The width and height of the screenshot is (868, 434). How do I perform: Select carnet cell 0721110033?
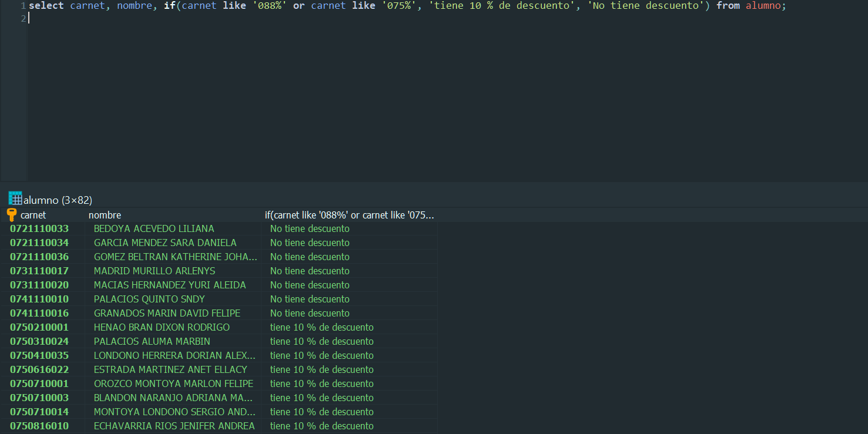39,228
